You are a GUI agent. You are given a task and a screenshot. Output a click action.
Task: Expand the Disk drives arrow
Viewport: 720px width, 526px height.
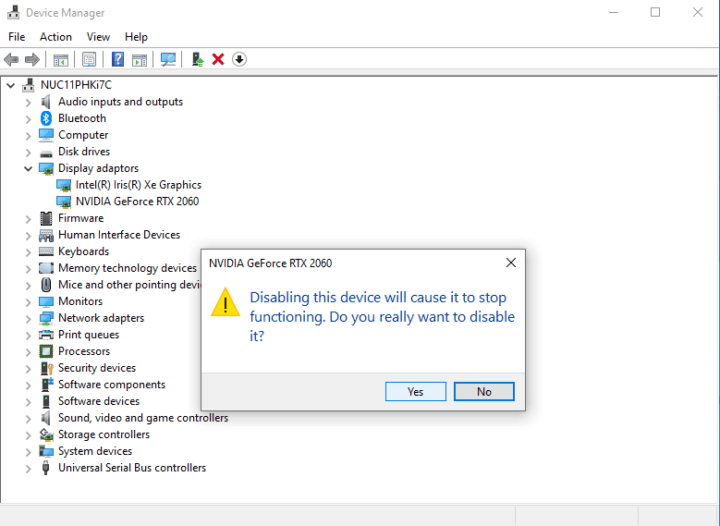tap(28, 152)
